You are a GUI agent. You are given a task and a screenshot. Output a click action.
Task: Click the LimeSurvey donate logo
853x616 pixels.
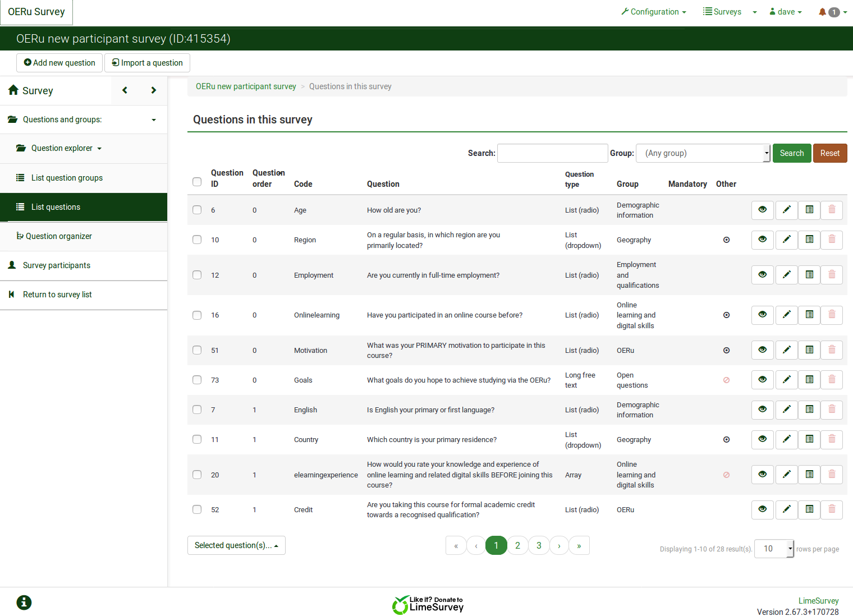pyautogui.click(x=428, y=605)
